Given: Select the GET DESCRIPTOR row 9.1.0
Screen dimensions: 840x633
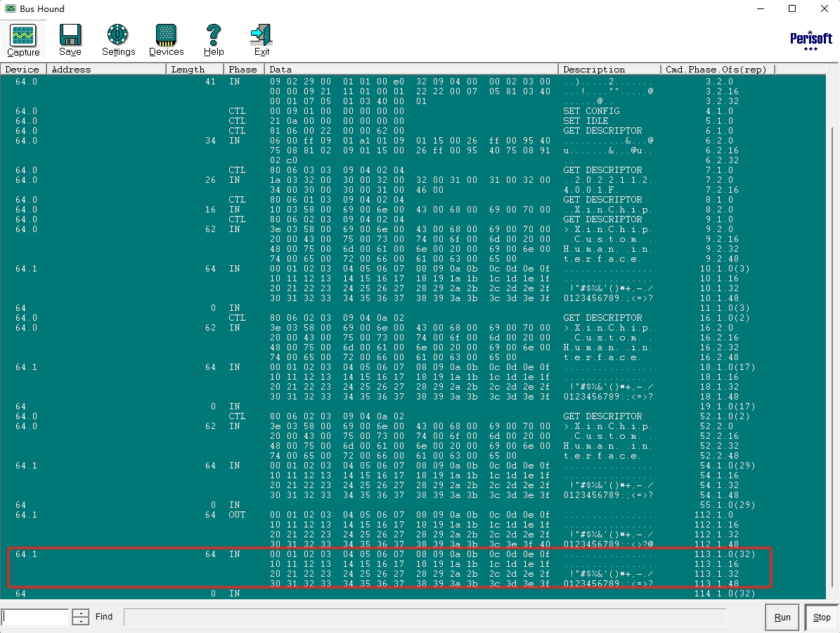Looking at the screenshot, I should [x=413, y=219].
